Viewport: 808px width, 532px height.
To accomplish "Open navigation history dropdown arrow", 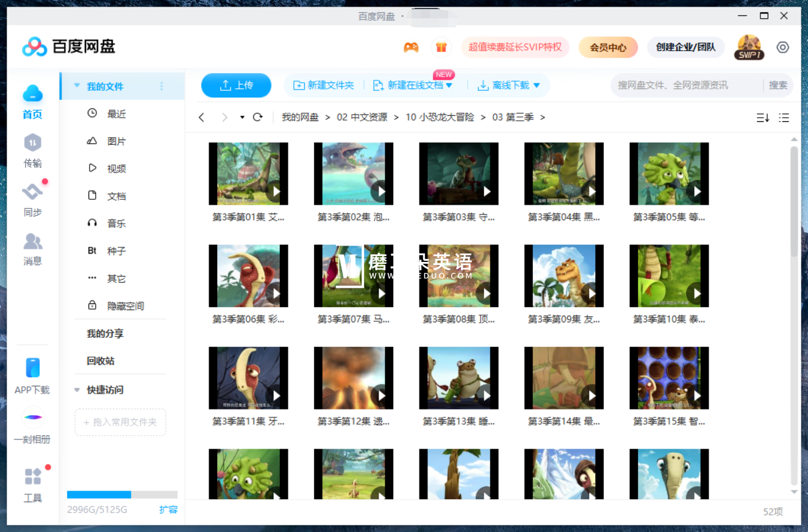I will (x=242, y=117).
